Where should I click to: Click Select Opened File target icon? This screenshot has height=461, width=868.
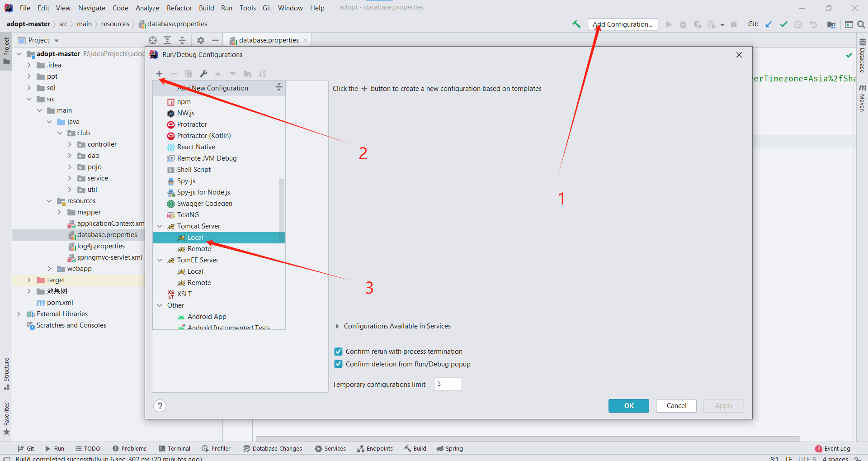(153, 40)
